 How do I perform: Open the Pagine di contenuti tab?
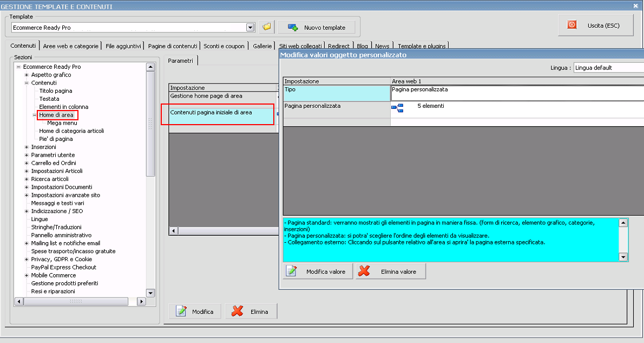pyautogui.click(x=173, y=46)
